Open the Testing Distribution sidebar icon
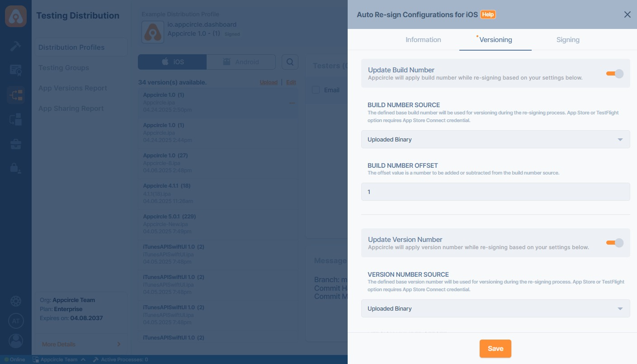The width and height of the screenshot is (637, 364). coord(16,95)
